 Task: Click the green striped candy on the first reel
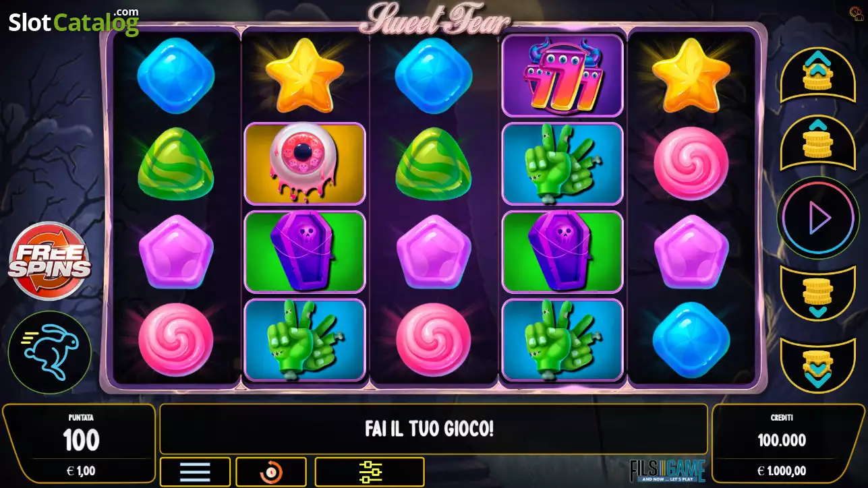[x=175, y=163]
